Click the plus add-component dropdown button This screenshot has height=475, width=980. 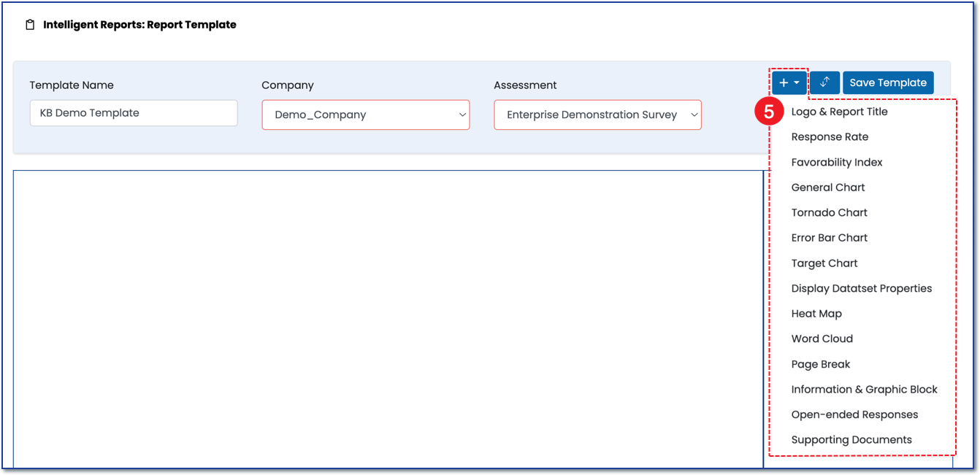click(789, 83)
